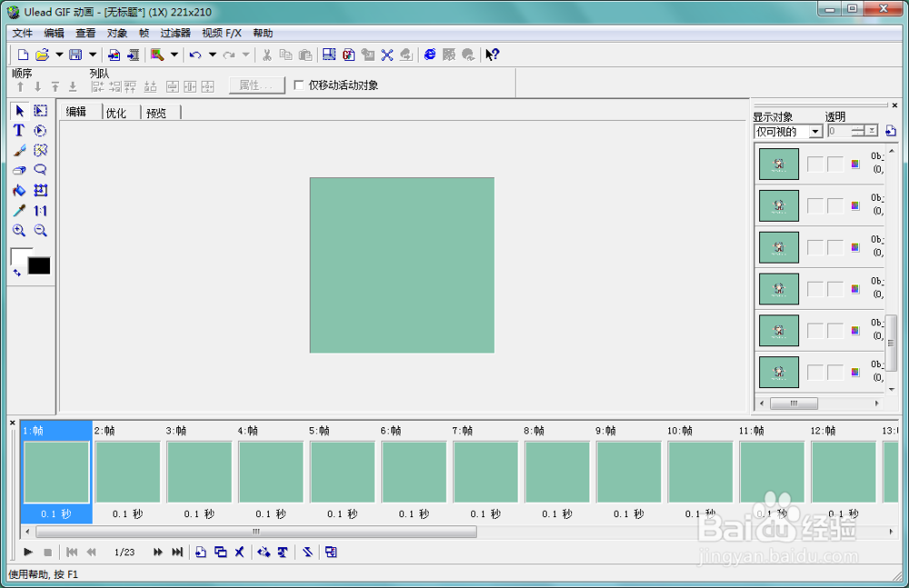Expand the Save dropdown arrow
909x588 pixels.
click(x=92, y=55)
